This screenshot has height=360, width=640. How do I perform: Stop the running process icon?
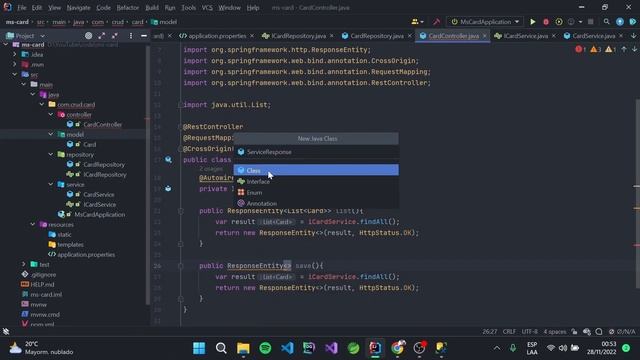pos(590,22)
